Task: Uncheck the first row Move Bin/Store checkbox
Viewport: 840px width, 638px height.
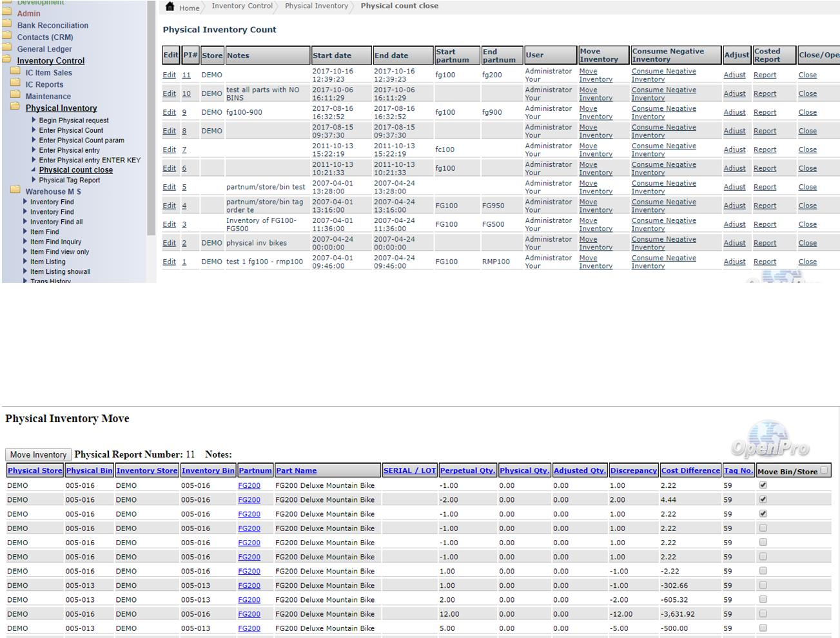Action: pyautogui.click(x=763, y=485)
